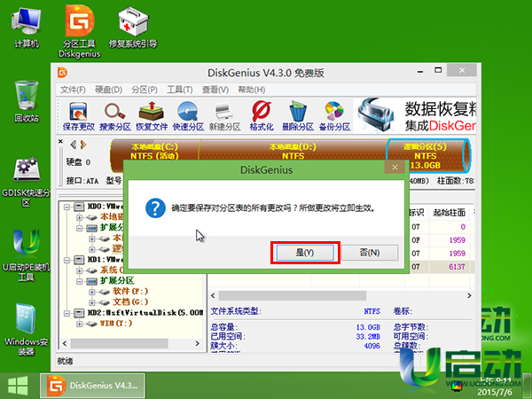Image resolution: width=532 pixels, height=399 pixels.
Task: Collapse the HD1 disk tree node
Action: coord(66,260)
